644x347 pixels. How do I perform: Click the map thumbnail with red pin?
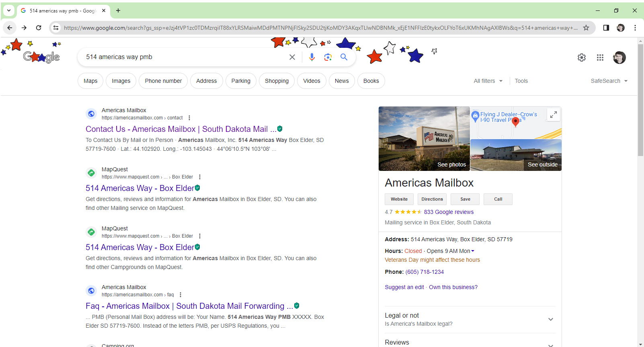(516, 123)
